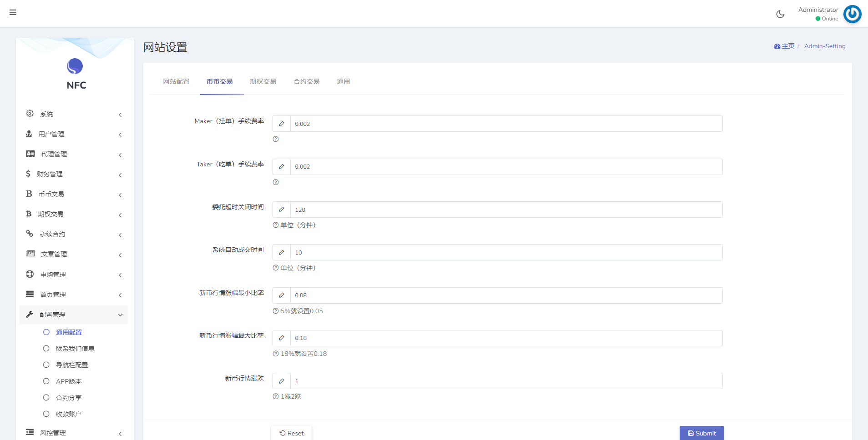Select the 通用配置 radio bullet

coord(46,332)
